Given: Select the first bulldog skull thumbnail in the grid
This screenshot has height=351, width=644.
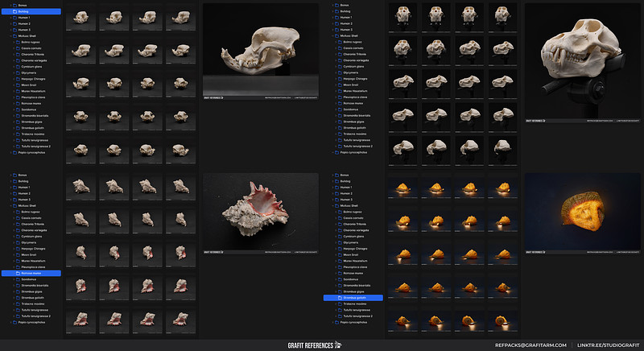Looking at the screenshot, I should [81, 18].
